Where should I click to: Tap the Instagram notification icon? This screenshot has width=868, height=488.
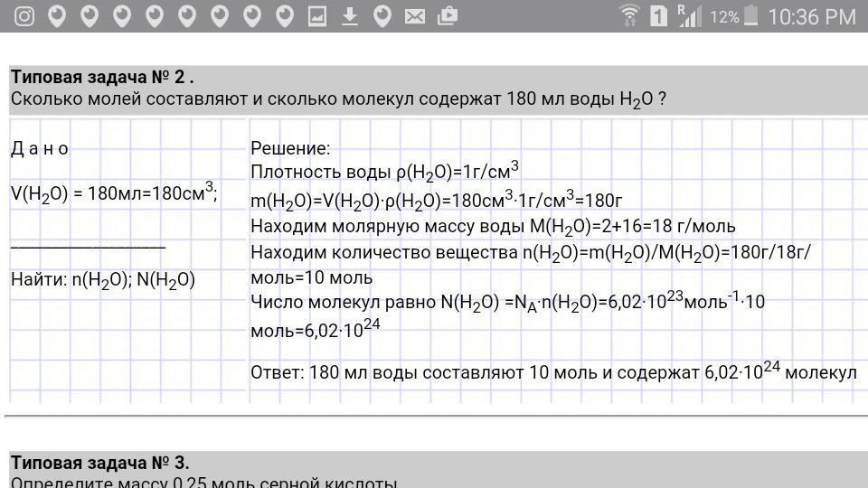[24, 16]
